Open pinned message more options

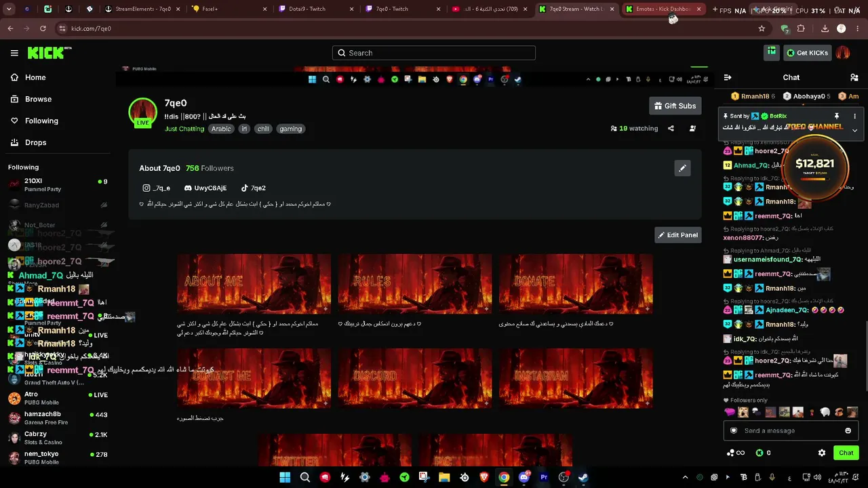854,117
